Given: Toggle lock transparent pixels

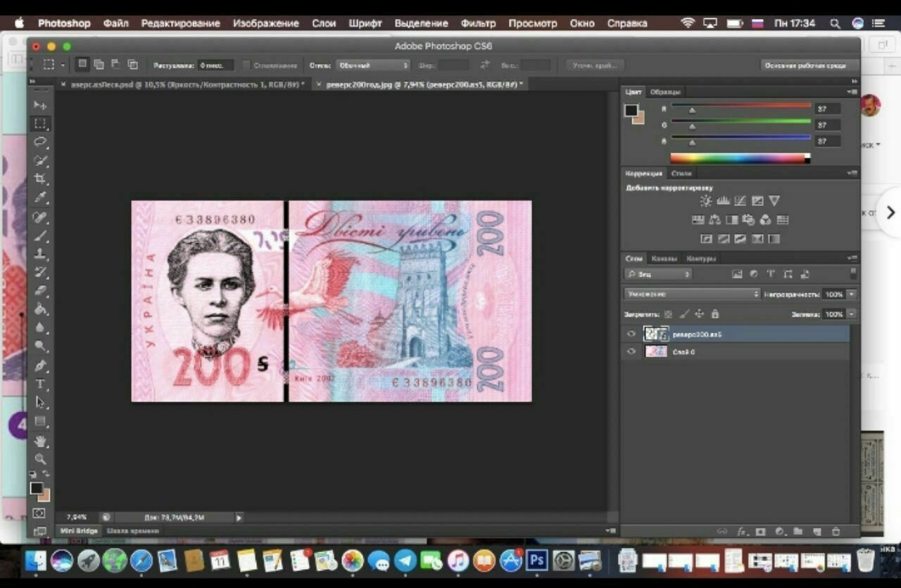Looking at the screenshot, I should click(x=668, y=314).
